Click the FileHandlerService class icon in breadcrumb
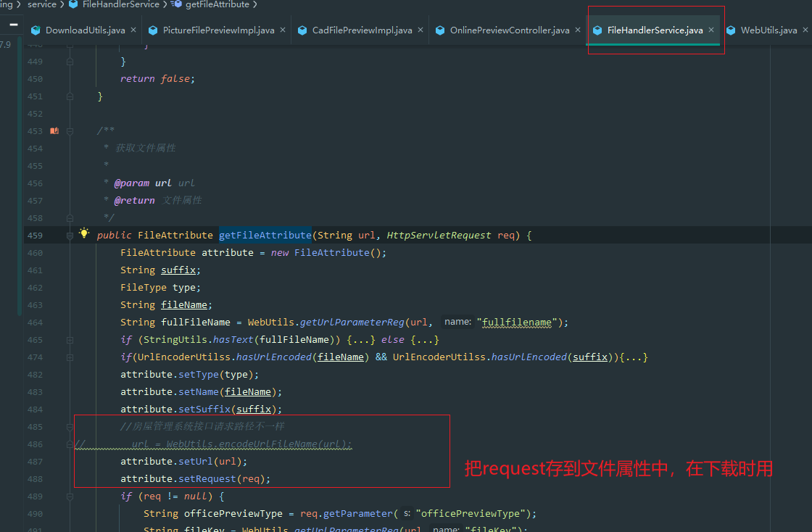 tap(73, 4)
